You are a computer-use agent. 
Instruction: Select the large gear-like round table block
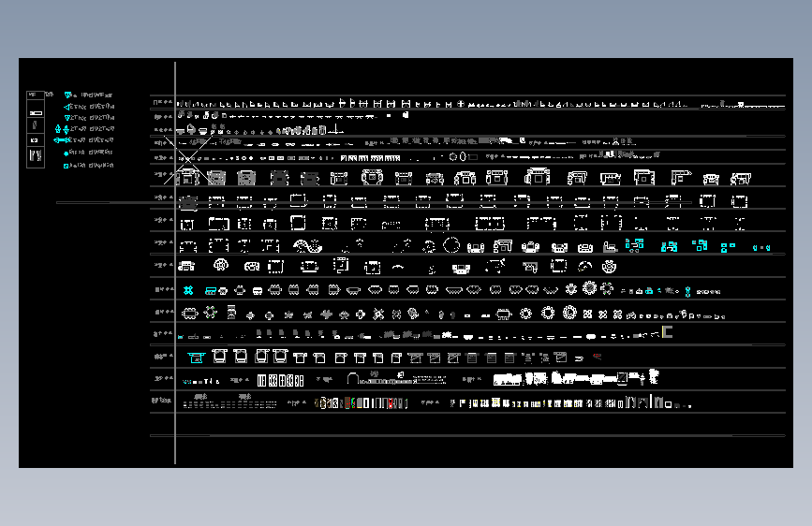[x=589, y=288]
